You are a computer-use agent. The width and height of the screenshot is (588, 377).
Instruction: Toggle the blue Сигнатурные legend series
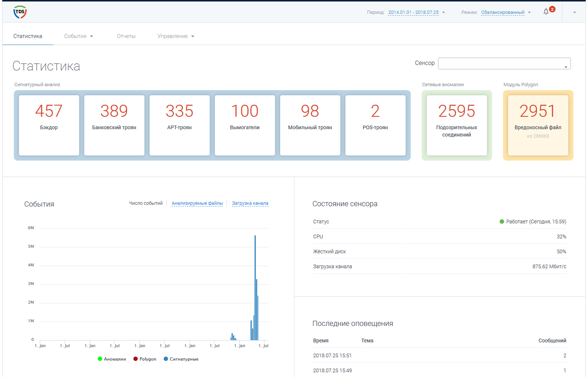tap(181, 359)
